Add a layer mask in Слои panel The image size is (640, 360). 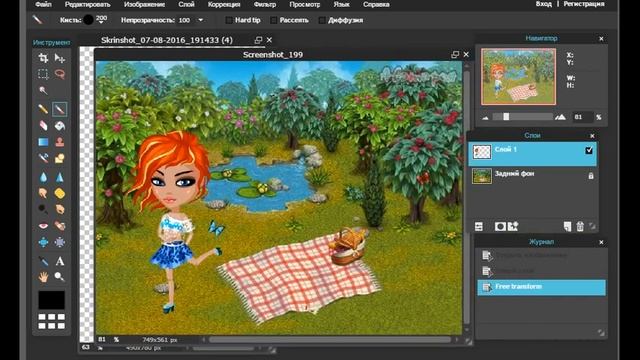(500, 227)
